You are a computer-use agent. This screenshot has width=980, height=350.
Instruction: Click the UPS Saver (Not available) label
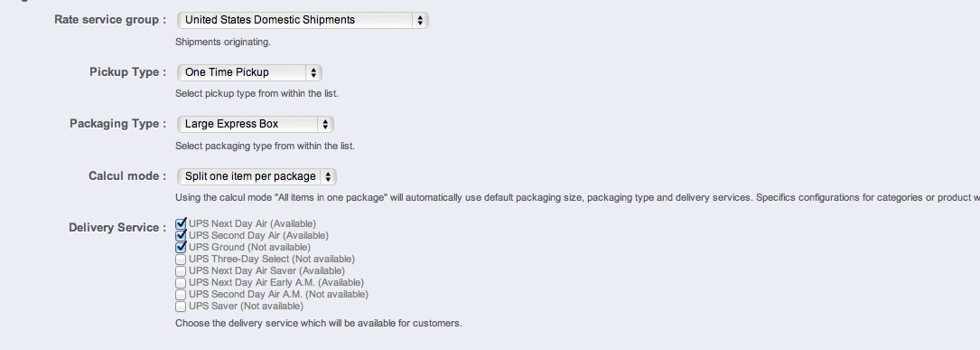(x=247, y=307)
